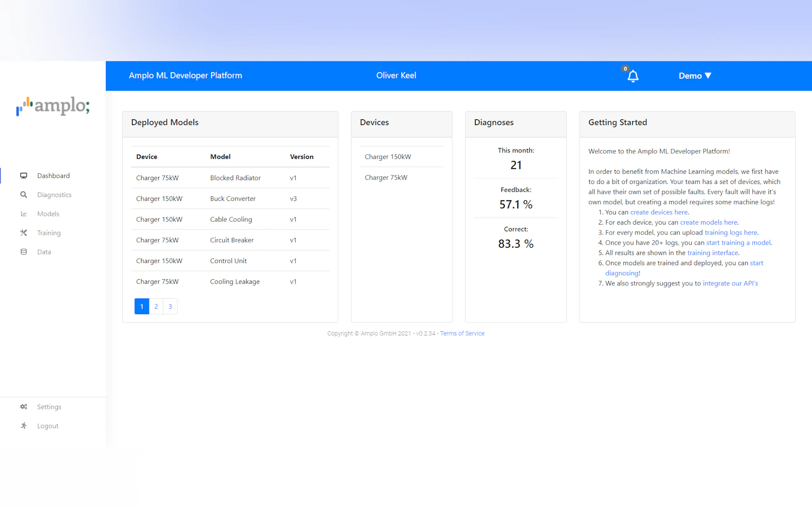The image size is (812, 508).
Task: Go to page 3 of Deployed Models
Action: coord(170,306)
